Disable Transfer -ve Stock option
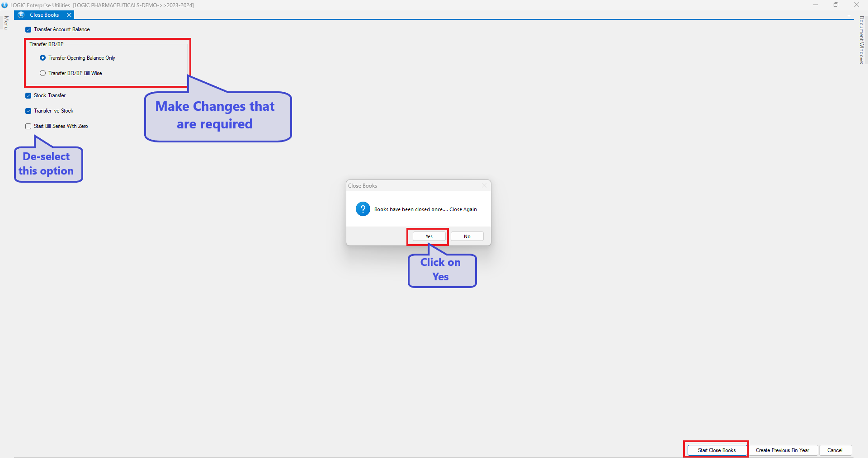Screen dimensions: 868x458 tap(28, 111)
